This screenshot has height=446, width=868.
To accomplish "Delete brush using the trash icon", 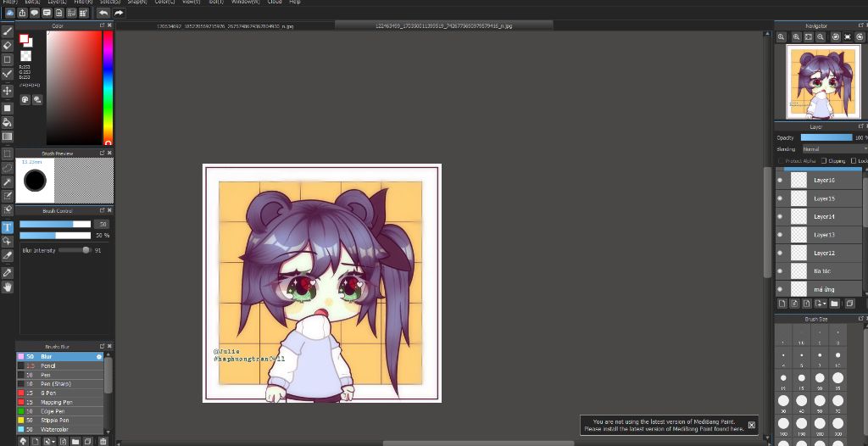I will coord(103,441).
